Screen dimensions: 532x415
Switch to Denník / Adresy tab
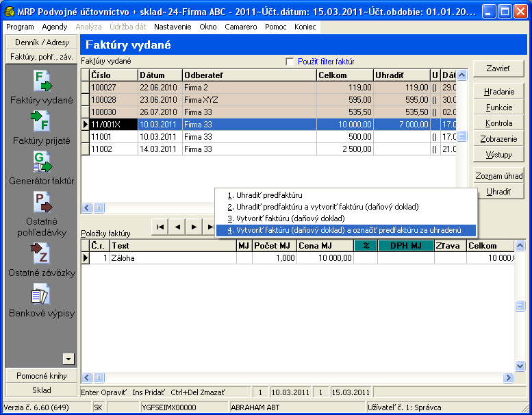point(42,42)
